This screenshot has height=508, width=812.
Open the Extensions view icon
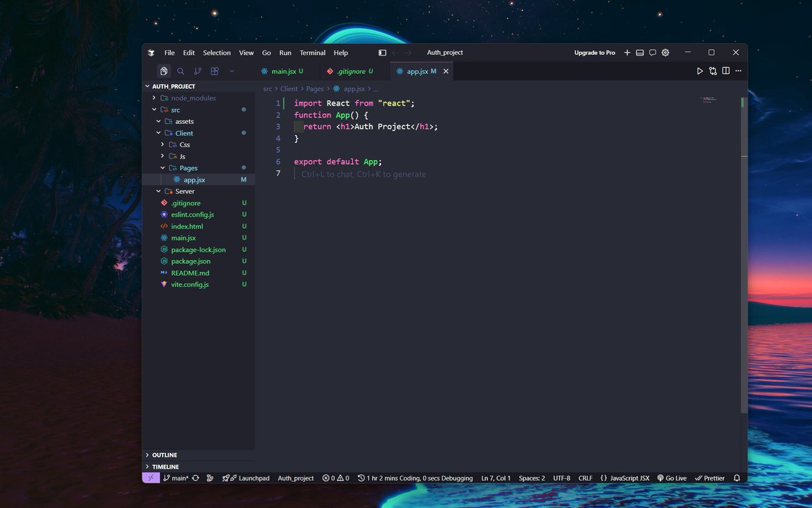[x=215, y=71]
